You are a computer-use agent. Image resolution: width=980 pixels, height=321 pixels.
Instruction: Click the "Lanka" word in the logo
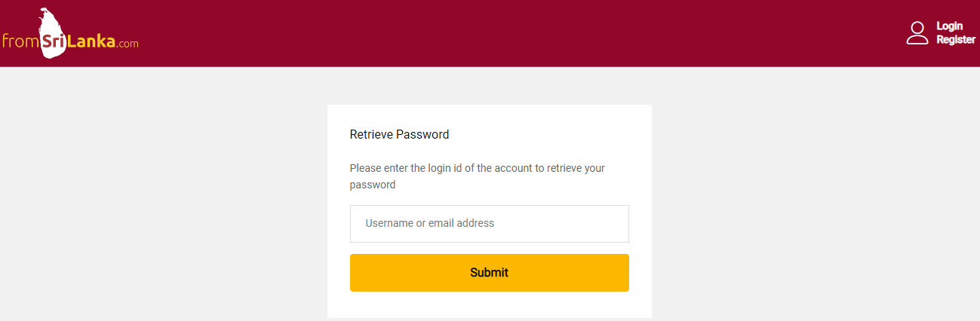[x=91, y=42]
